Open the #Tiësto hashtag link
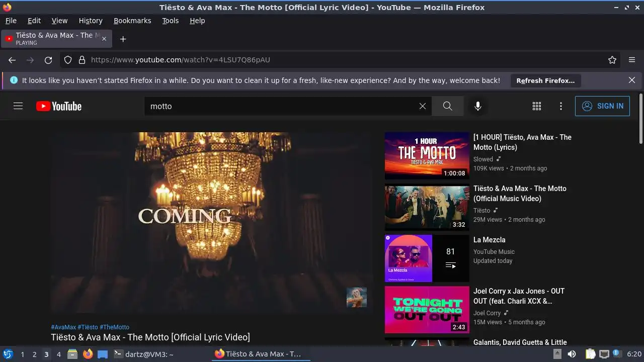Screen dimensions: 644x362 click(x=88, y=327)
